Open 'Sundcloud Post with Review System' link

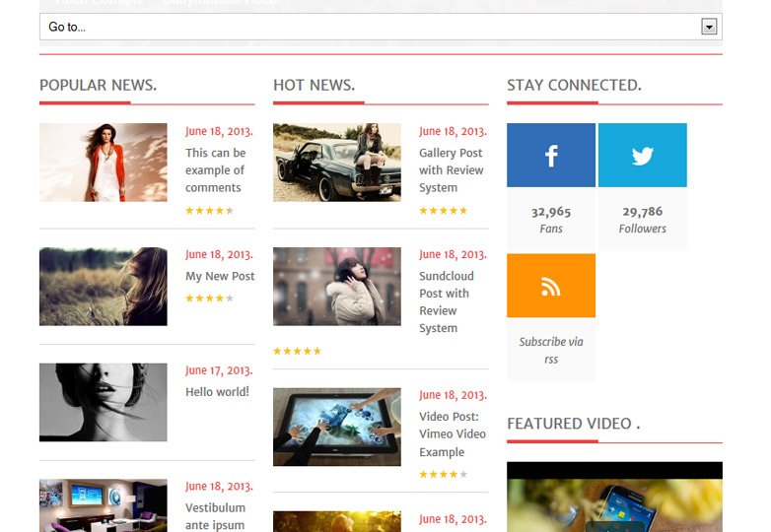coord(447,302)
